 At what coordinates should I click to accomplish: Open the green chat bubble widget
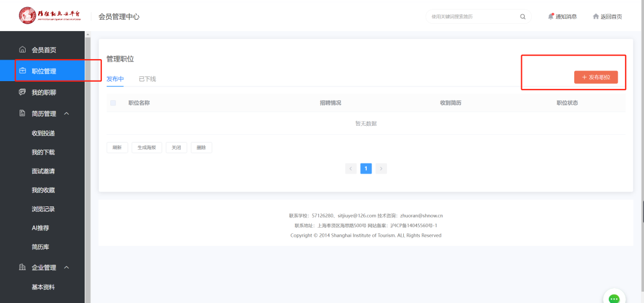614,298
